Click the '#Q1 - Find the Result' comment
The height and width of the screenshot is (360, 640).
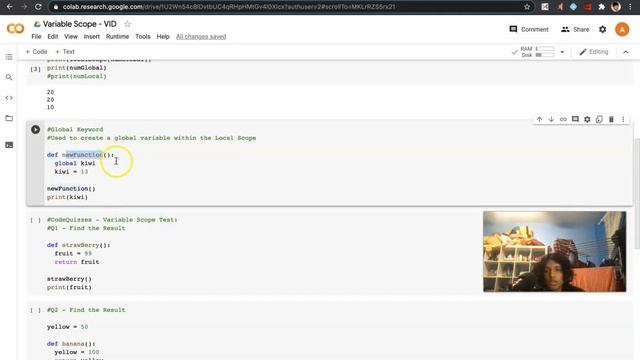(x=86, y=228)
